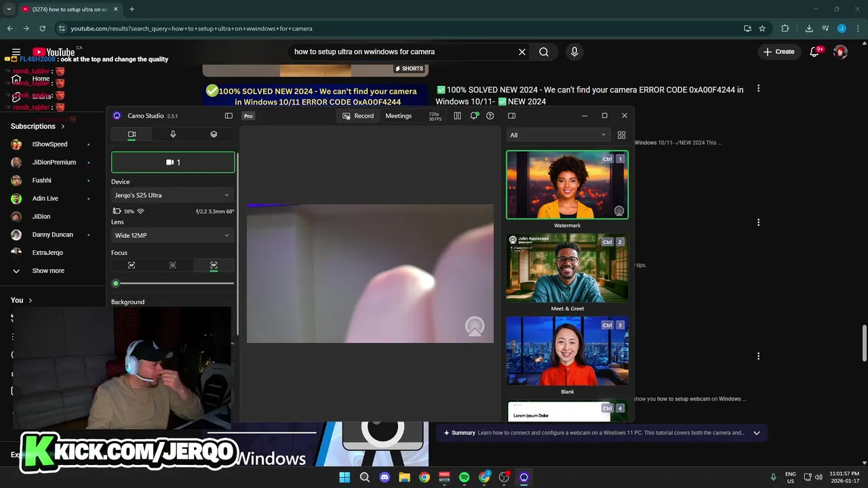Expand the video Summary chevron
Screen dimensions: 868x488
tap(757, 433)
